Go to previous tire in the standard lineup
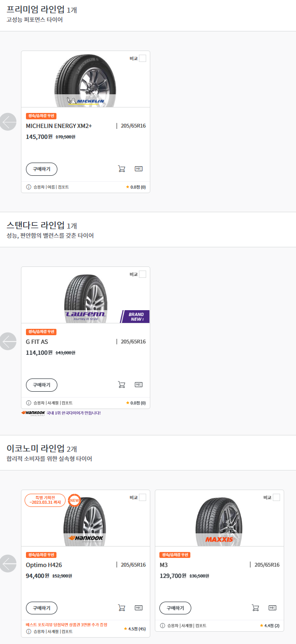The width and height of the screenshot is (296, 644). 8,342
